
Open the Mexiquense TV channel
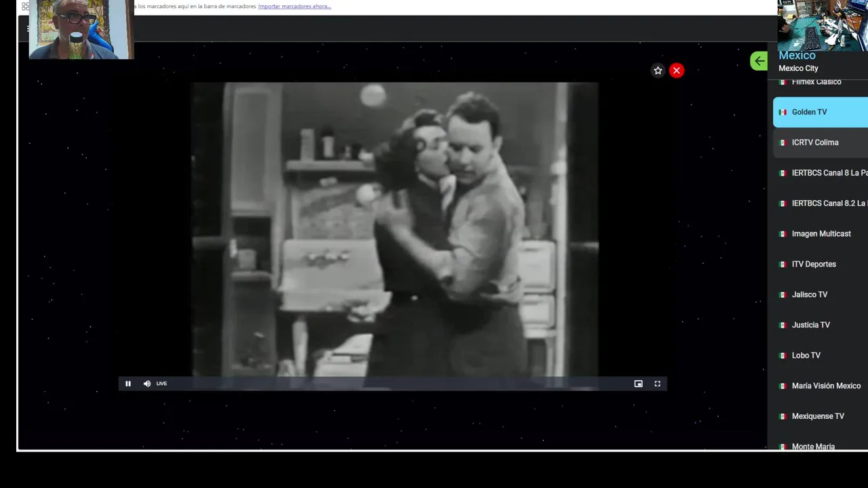click(821, 418)
